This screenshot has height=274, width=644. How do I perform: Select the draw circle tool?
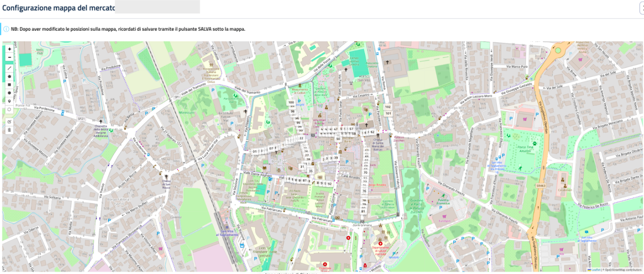pos(10,93)
